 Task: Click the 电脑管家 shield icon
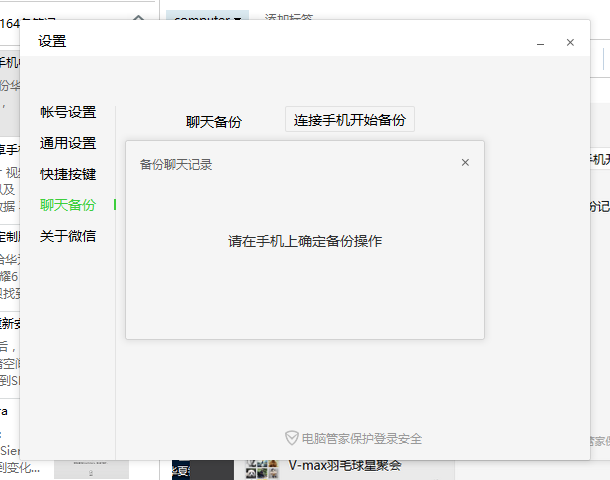pyautogui.click(x=291, y=438)
